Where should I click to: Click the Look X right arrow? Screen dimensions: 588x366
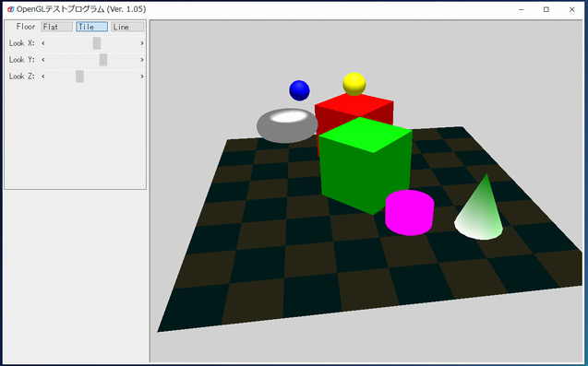point(142,43)
